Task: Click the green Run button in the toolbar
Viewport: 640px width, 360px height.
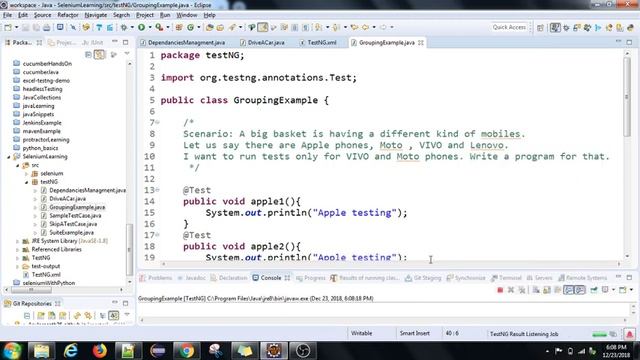Action: [x=142, y=27]
